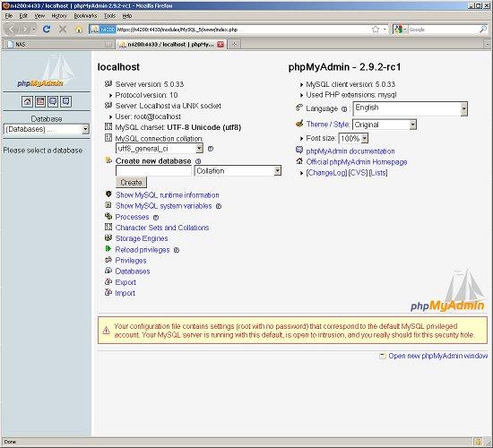Screen dimensions: 493x448
Task: Click the Google search input box
Action: coord(444,30)
